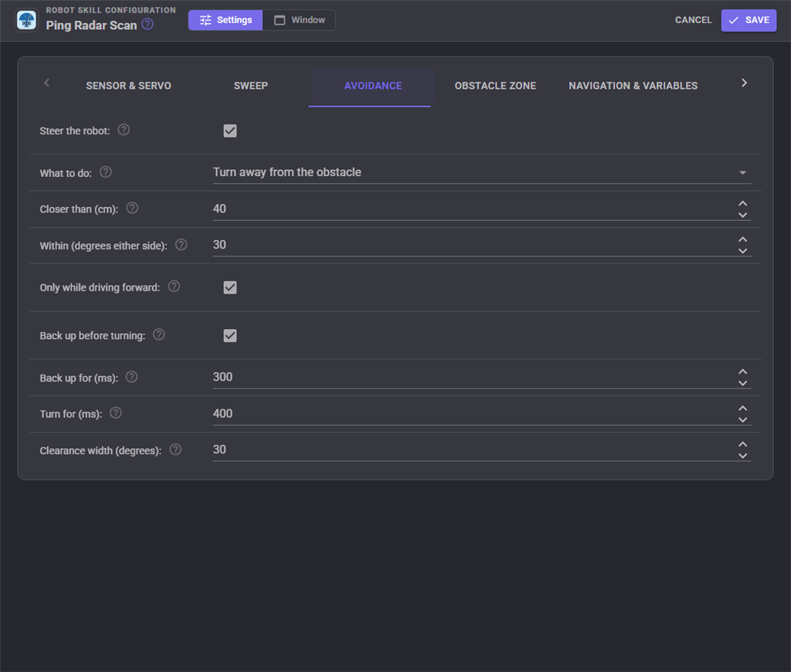
Task: Click help icon beside Only while driving forward
Action: coord(174,287)
